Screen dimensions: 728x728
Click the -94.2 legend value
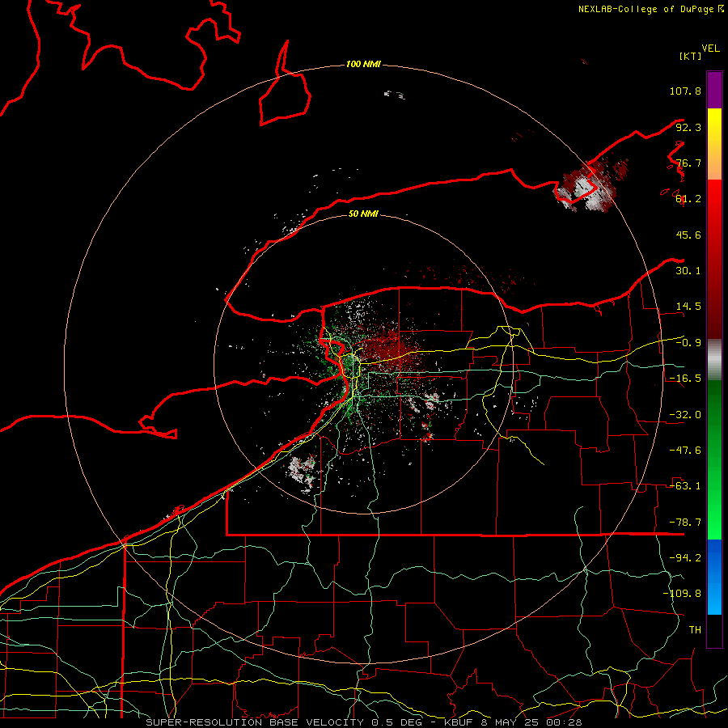pyautogui.click(x=685, y=558)
